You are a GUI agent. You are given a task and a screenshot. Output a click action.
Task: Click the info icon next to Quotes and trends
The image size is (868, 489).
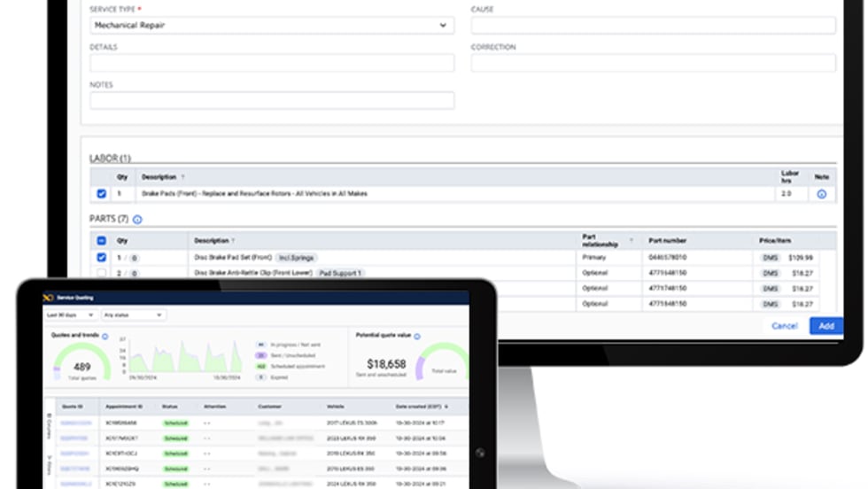(x=105, y=337)
